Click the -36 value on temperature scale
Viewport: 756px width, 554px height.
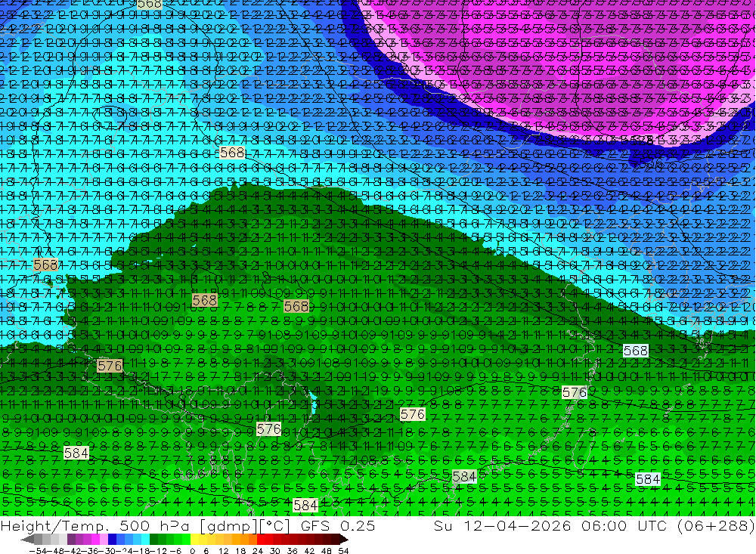point(91,551)
